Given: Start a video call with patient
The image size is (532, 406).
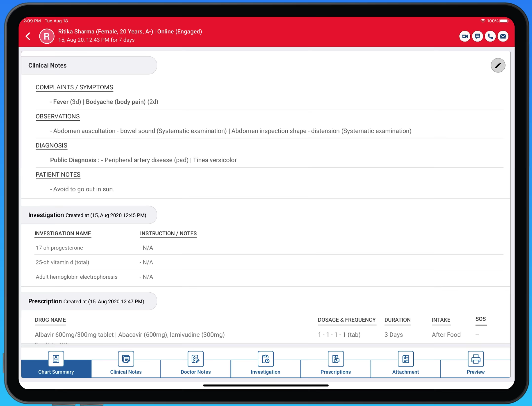Looking at the screenshot, I should [x=464, y=36].
